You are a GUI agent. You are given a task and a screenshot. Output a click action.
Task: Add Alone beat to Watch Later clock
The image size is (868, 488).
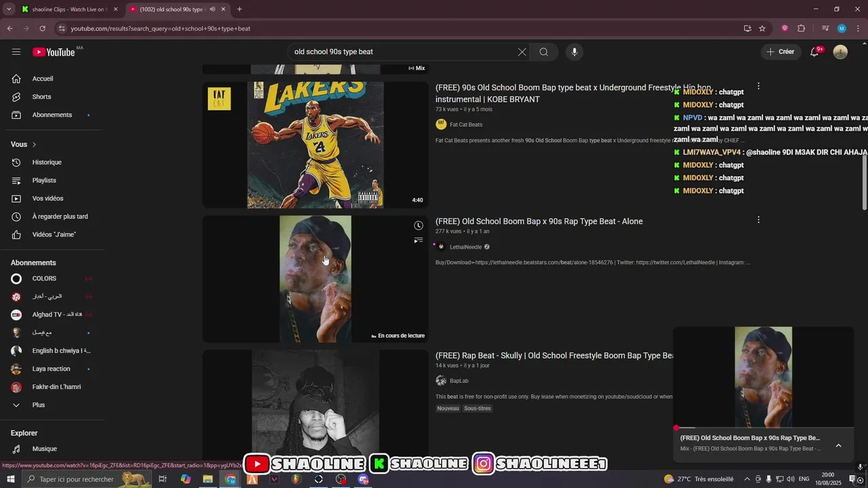coord(418,226)
